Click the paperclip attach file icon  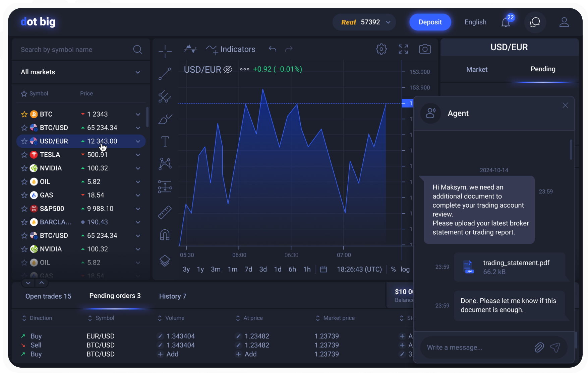(x=539, y=348)
